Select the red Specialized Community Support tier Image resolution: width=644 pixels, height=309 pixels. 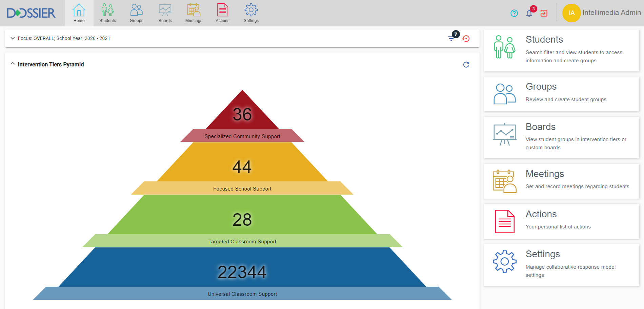coord(242,115)
